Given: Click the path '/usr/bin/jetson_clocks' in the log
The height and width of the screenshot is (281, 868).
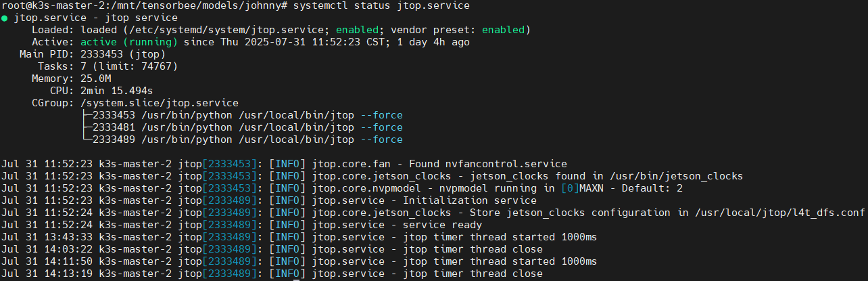Looking at the screenshot, I should pos(678,176).
